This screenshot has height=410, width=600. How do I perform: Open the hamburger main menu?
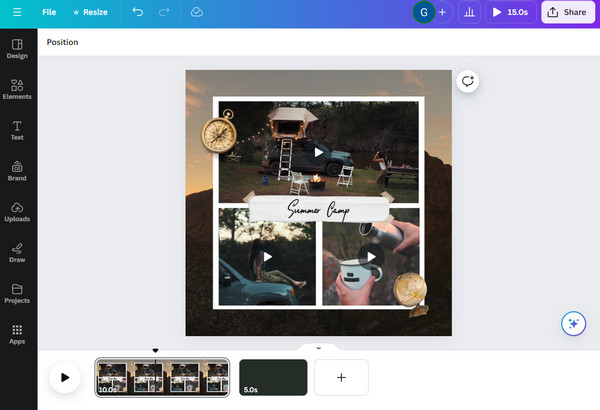pos(17,12)
